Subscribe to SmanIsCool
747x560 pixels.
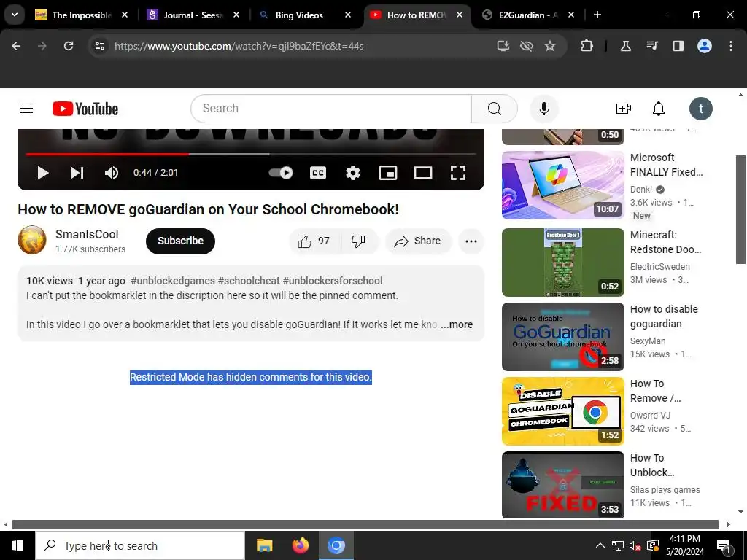click(x=181, y=241)
